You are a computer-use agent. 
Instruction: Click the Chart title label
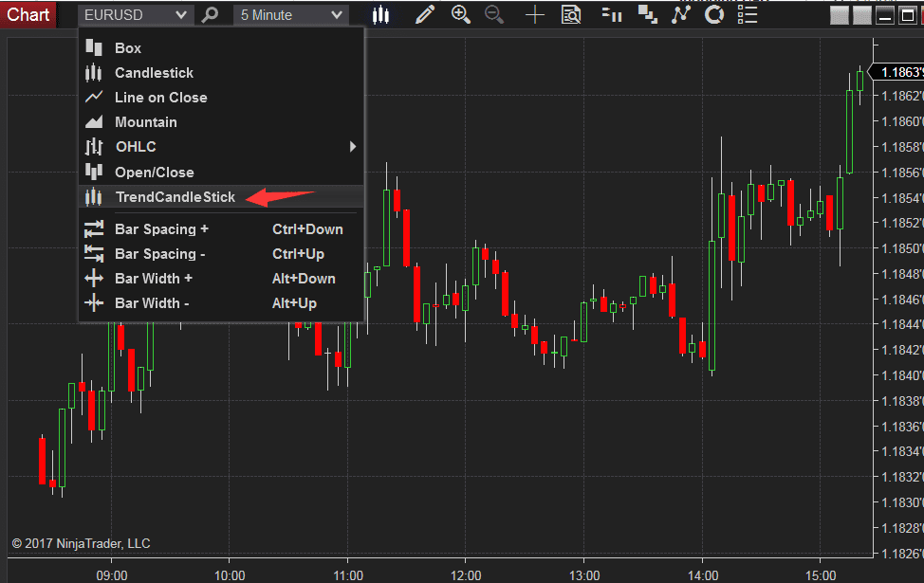click(28, 14)
